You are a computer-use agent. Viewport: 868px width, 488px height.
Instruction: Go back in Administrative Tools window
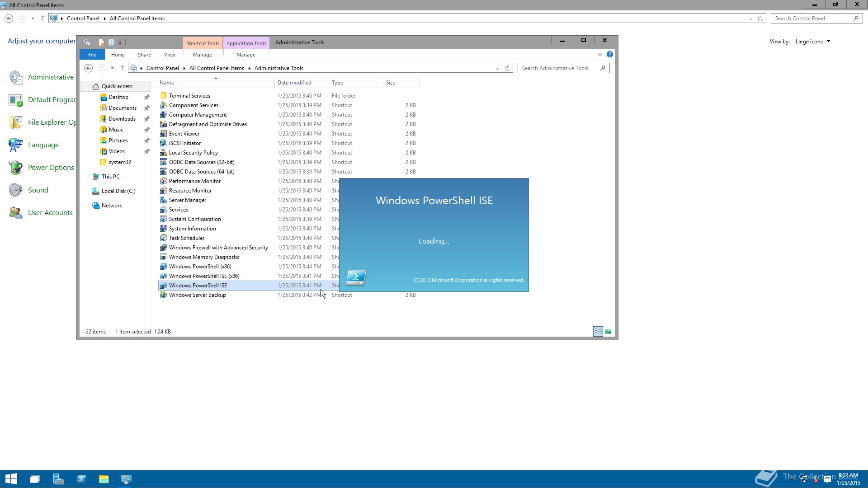(x=89, y=68)
